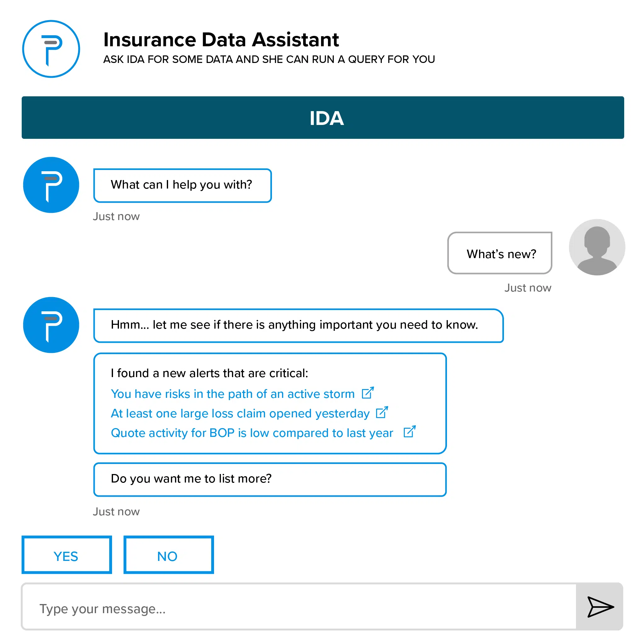Click the P logo in the header
644x644 pixels.
tap(51, 49)
